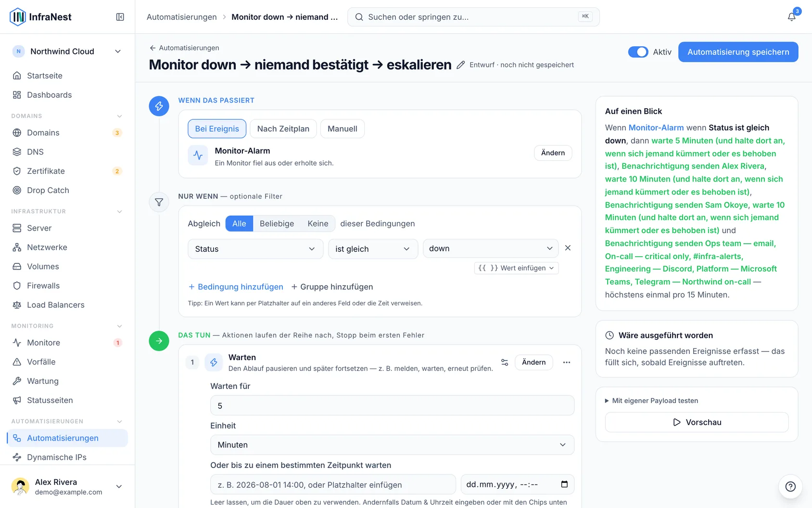Open the Warten step settings sliders icon
Screen dimensions: 812x508
tap(505, 362)
